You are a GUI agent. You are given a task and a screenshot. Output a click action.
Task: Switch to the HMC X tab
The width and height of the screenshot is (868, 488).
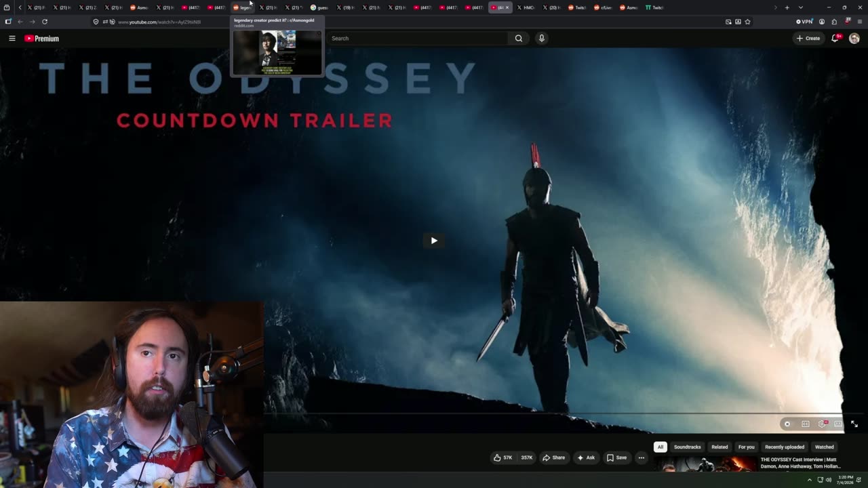526,7
